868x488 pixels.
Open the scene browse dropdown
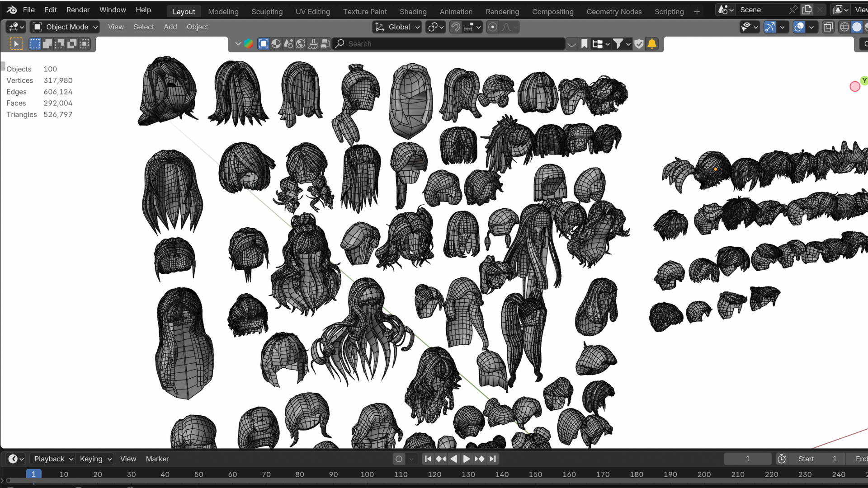click(726, 10)
